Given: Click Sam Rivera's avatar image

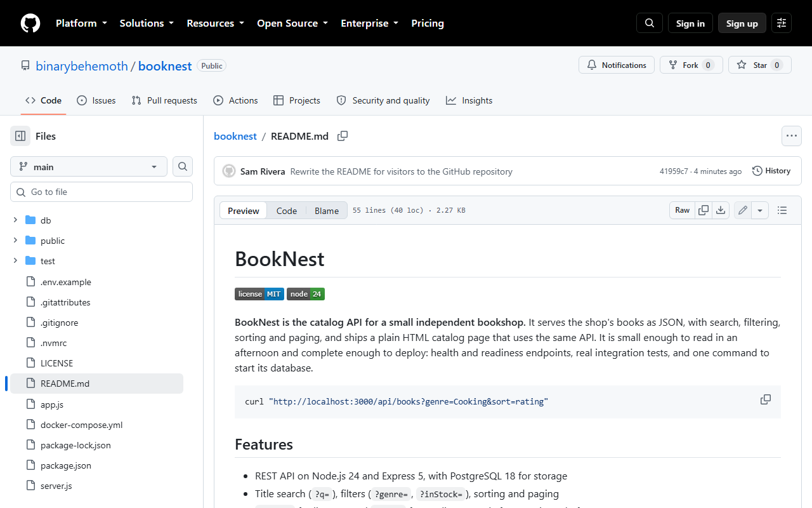Looking at the screenshot, I should (x=229, y=171).
